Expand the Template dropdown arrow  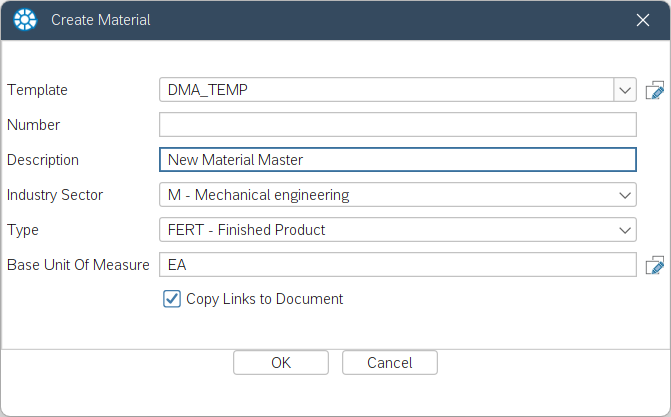pos(625,90)
